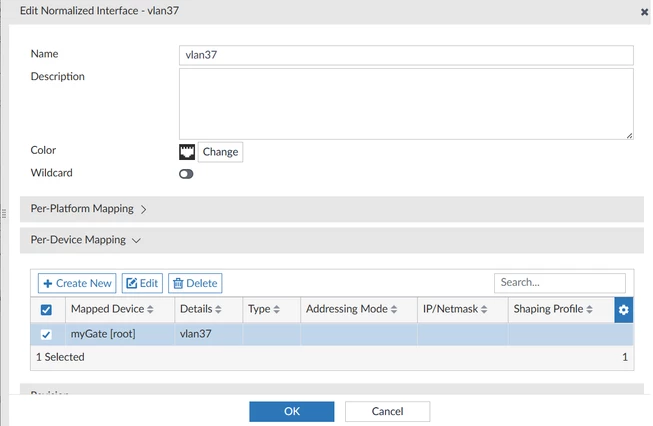Click the left panel resize grip handle
This screenshot has width=653, height=426.
pos(4,214)
